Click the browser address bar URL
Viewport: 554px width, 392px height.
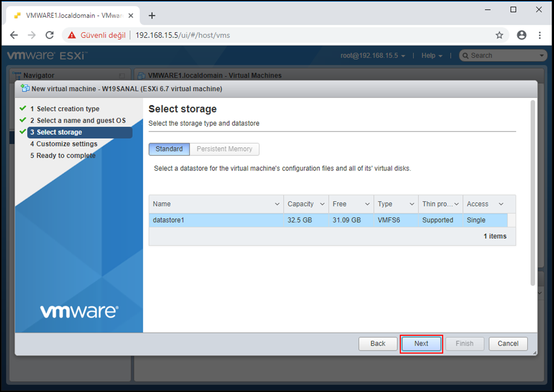tap(182, 35)
